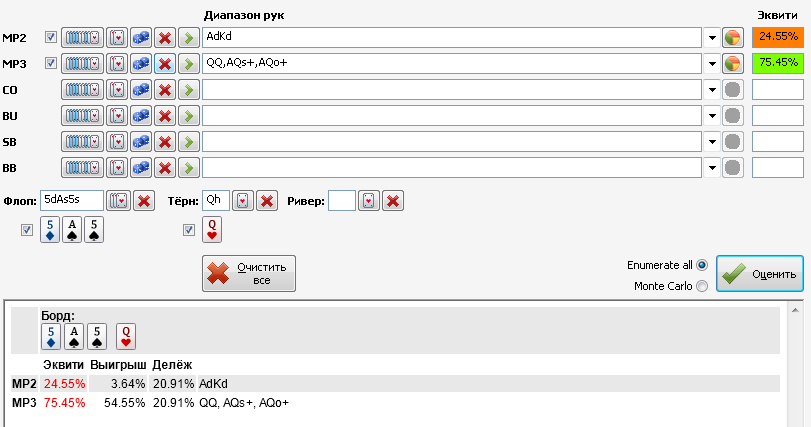Randomize MP2 hand with dice icon
This screenshot has height=427, width=811.
click(141, 38)
